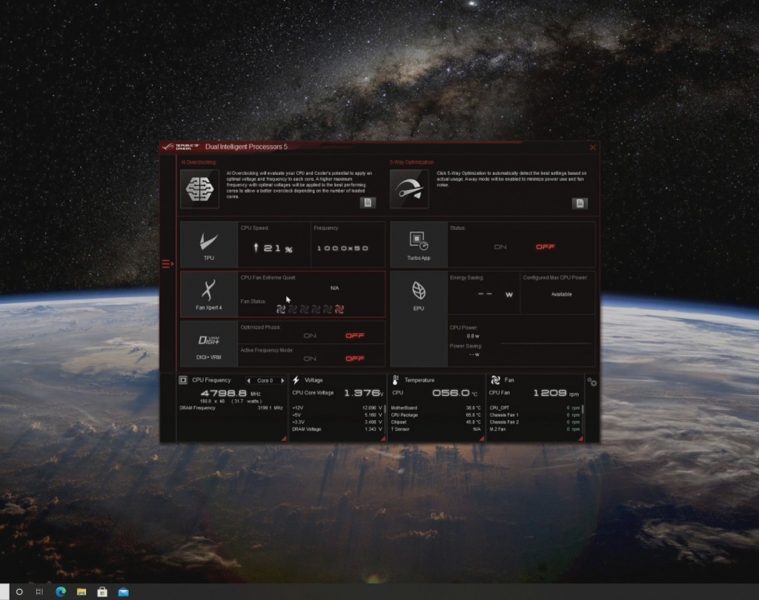759x600 pixels.
Task: Open monitor settings gear icon
Action: 592,382
